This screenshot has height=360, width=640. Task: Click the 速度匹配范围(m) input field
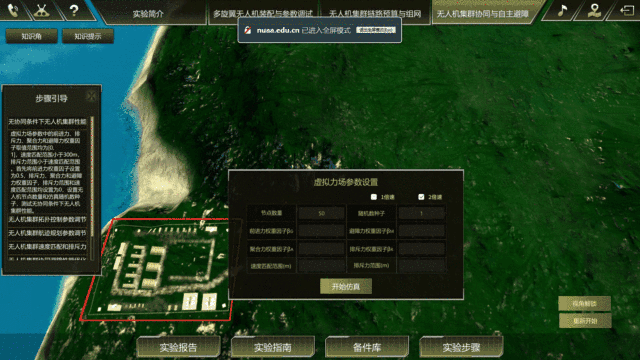[x=321, y=266]
